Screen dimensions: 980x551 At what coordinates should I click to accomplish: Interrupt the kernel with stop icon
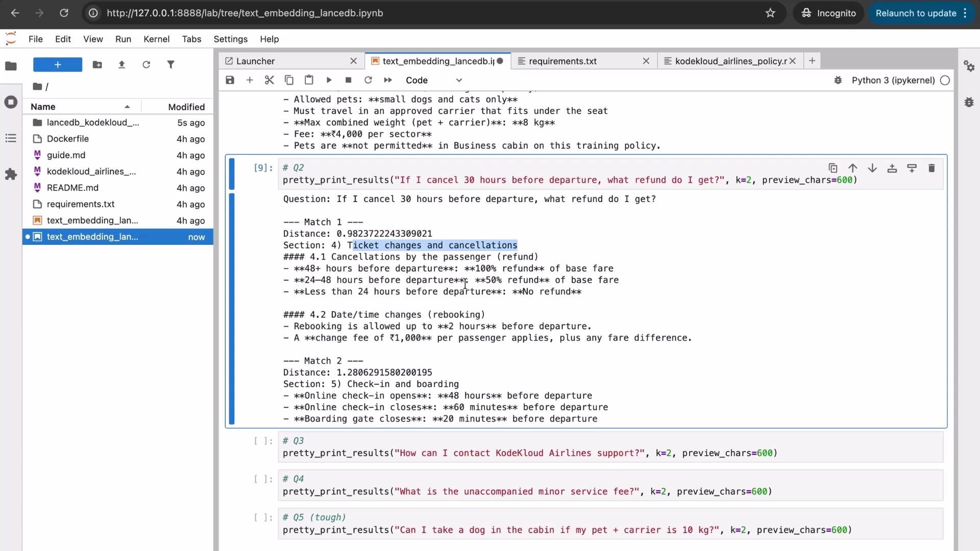pyautogui.click(x=348, y=80)
